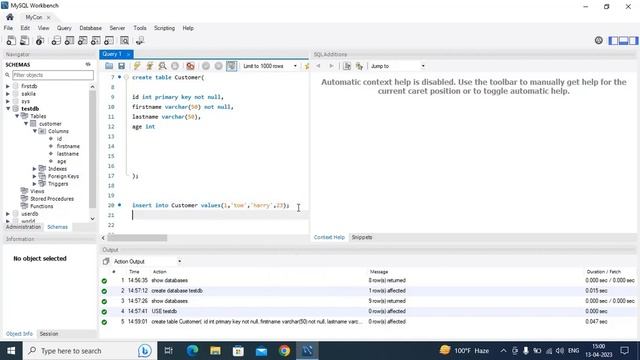Expand the Triggers node

coord(35,184)
